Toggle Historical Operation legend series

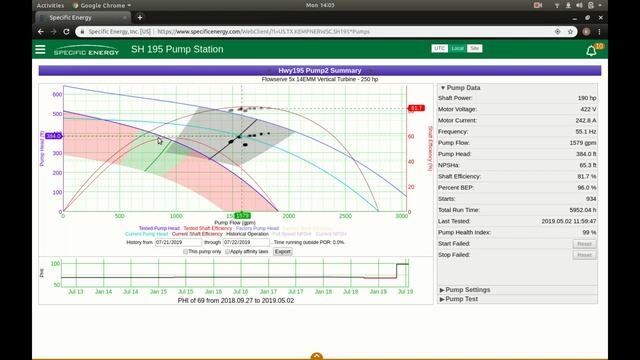coord(247,234)
